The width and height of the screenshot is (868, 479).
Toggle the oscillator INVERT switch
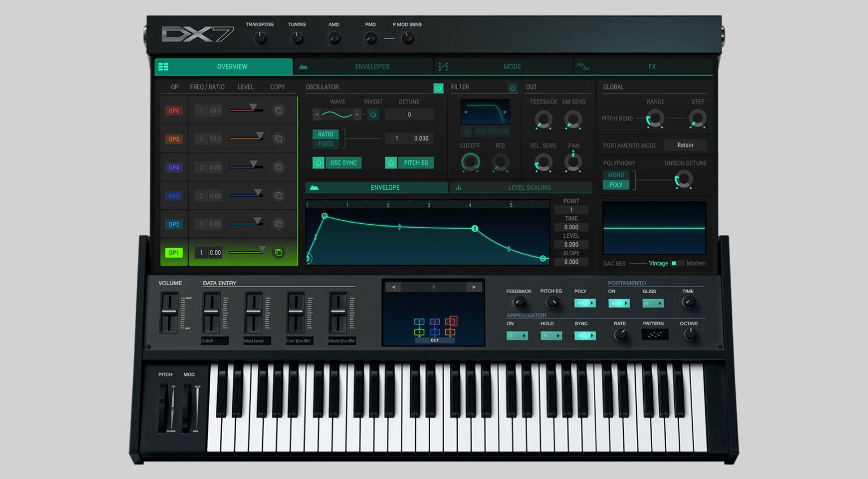coord(373,114)
